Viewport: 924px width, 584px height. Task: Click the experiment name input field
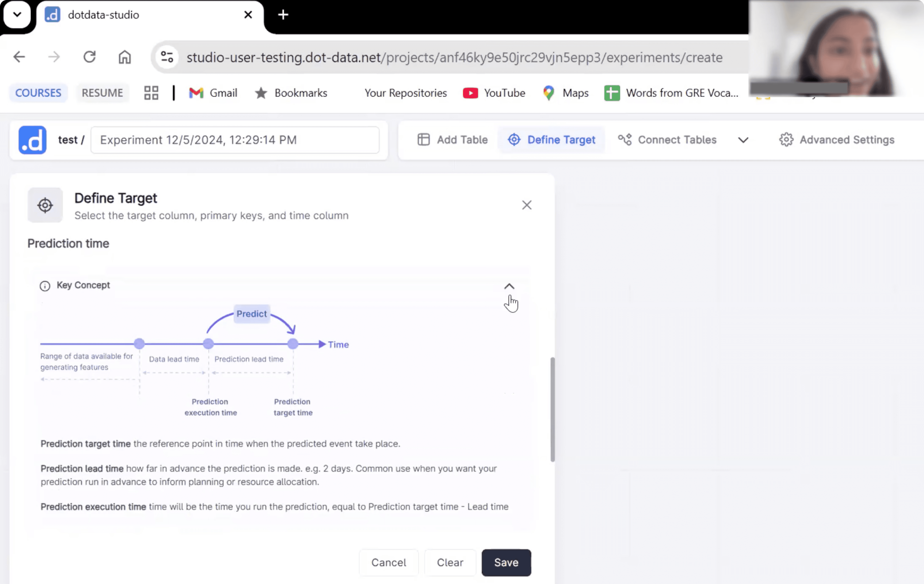click(x=235, y=140)
